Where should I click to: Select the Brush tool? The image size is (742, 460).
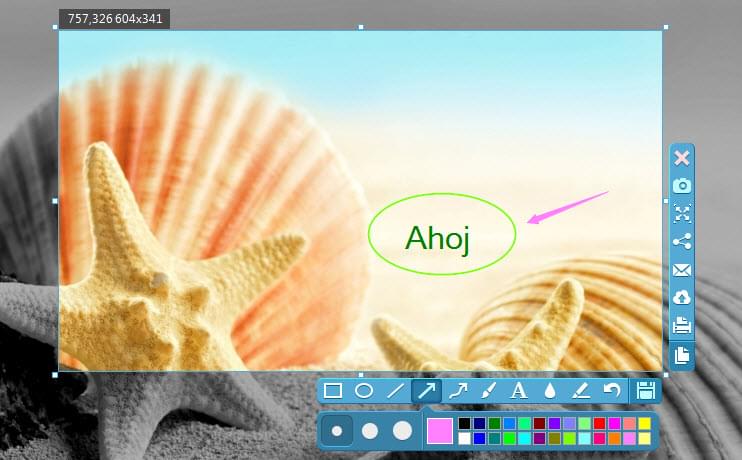[x=488, y=391]
